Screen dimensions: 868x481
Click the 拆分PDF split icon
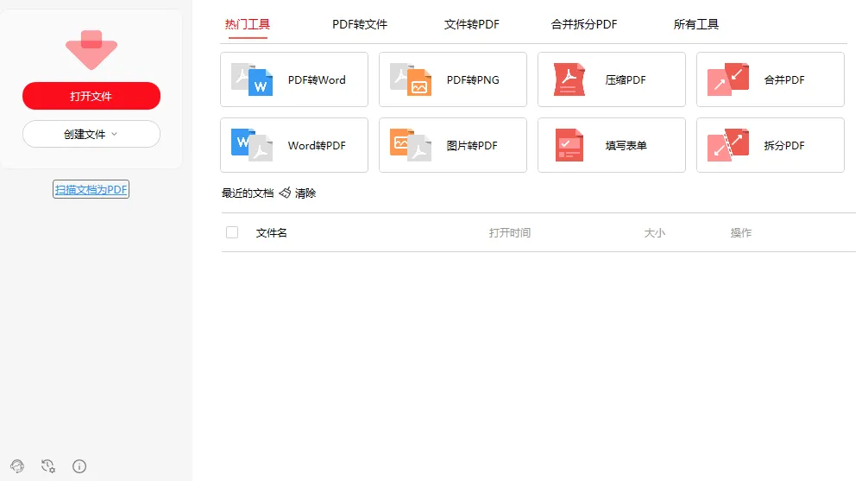[728, 145]
